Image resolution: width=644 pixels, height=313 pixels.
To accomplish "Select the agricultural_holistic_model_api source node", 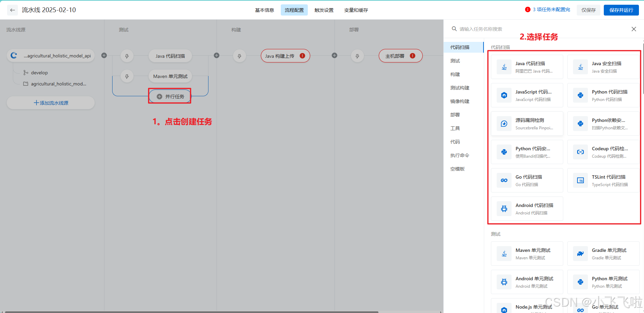I will coord(51,56).
